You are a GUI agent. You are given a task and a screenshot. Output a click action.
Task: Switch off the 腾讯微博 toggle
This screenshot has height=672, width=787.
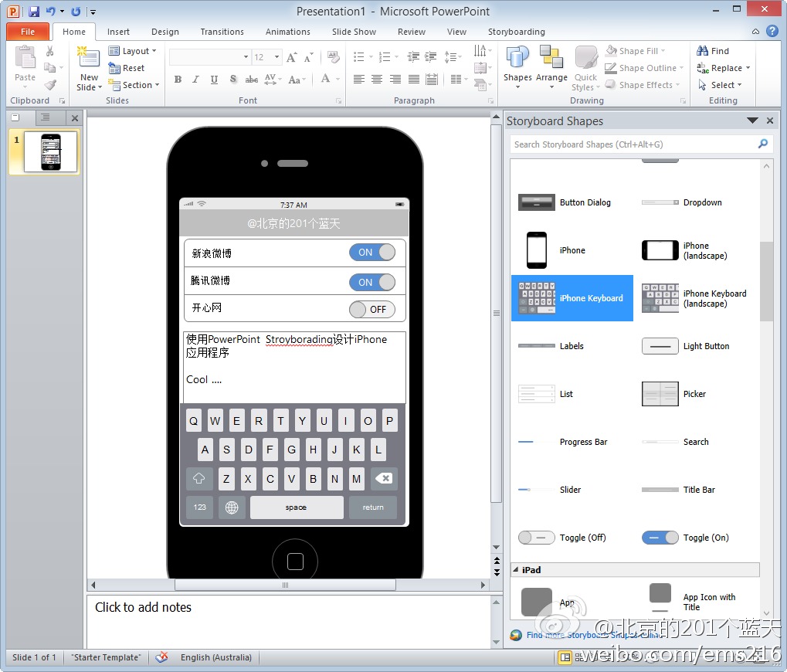point(372,282)
